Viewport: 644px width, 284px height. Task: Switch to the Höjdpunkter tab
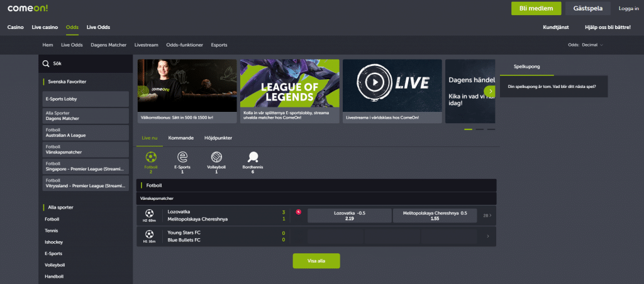tap(218, 138)
